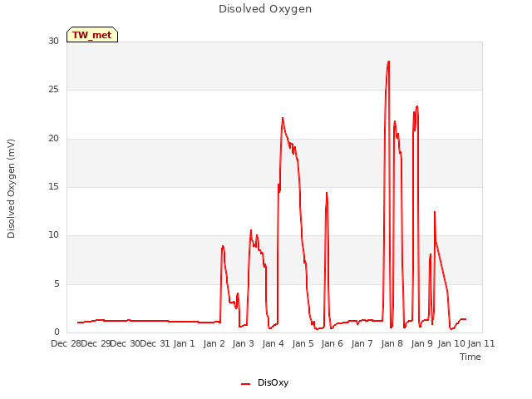
Task: Click the y-axis value 20
Action: click(x=53, y=139)
